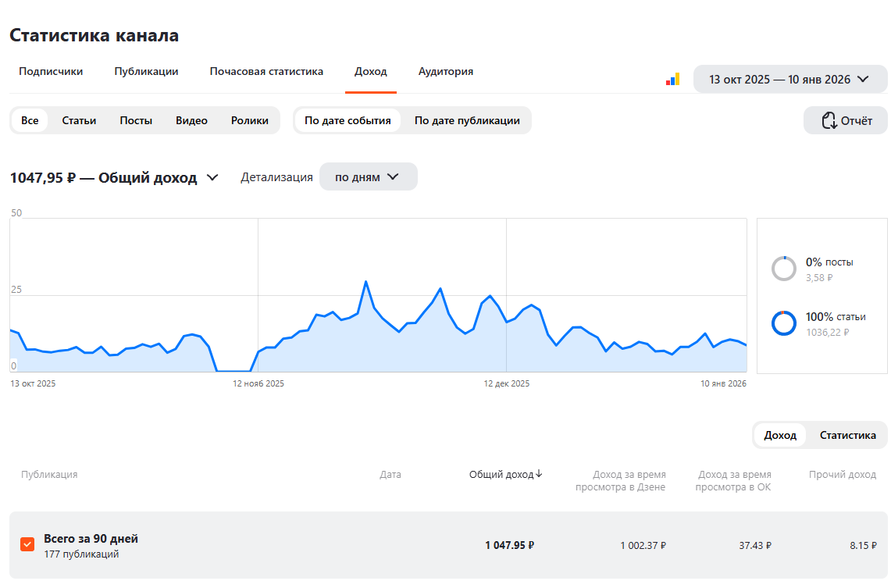This screenshot has width=891, height=588.
Task: Click the 1036,22 ₽ articles amount
Action: click(828, 333)
